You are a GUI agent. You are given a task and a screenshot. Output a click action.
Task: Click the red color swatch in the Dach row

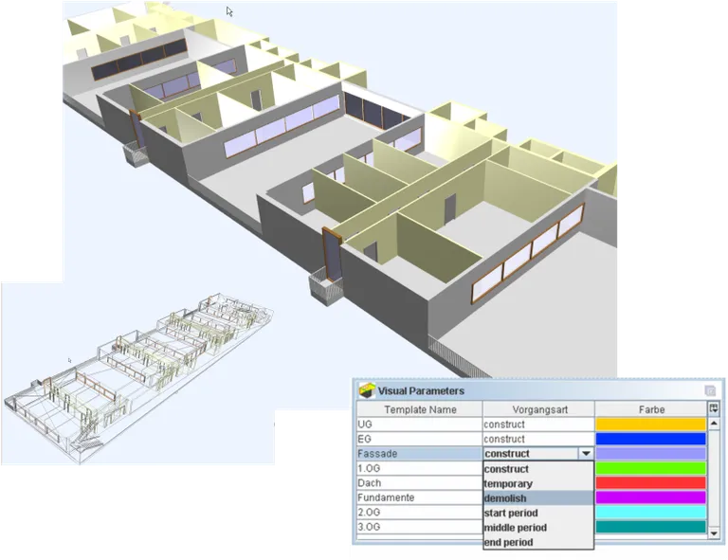651,483
